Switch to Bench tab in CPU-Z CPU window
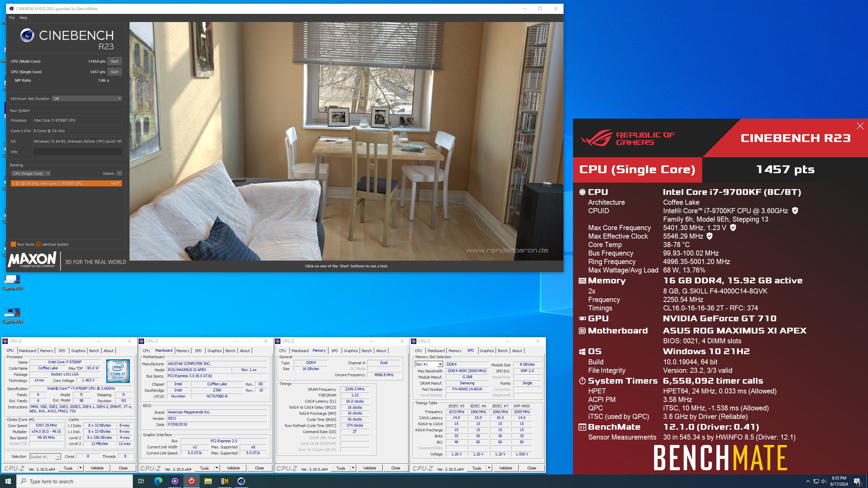The height and width of the screenshot is (488, 868). (94, 351)
